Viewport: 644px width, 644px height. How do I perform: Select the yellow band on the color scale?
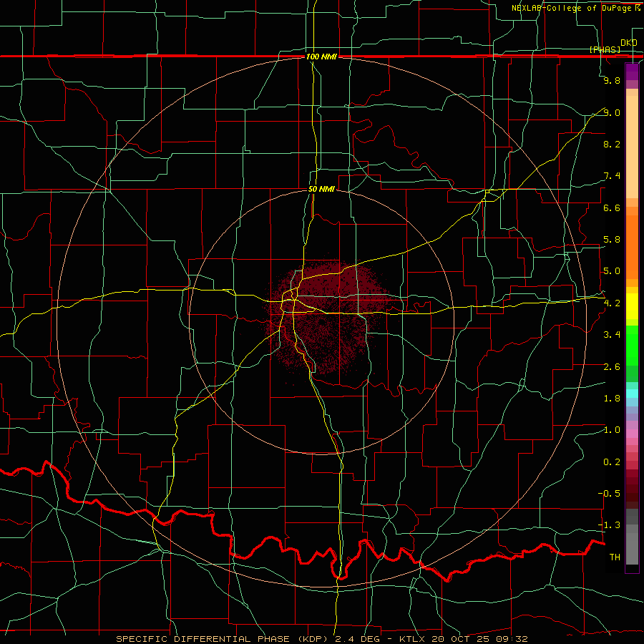[632, 306]
